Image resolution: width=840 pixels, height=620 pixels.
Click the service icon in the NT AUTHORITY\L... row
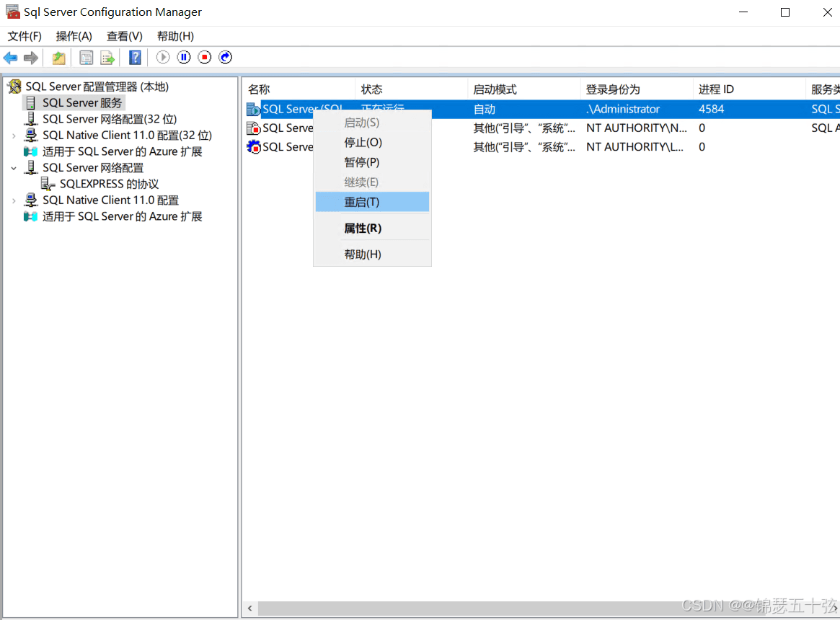(253, 147)
